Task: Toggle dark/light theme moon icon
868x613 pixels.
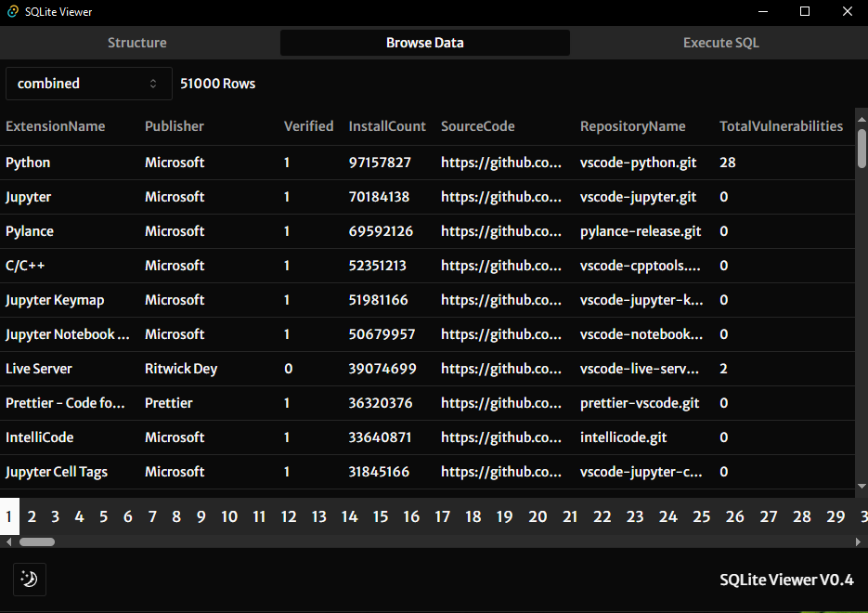Action: point(30,580)
